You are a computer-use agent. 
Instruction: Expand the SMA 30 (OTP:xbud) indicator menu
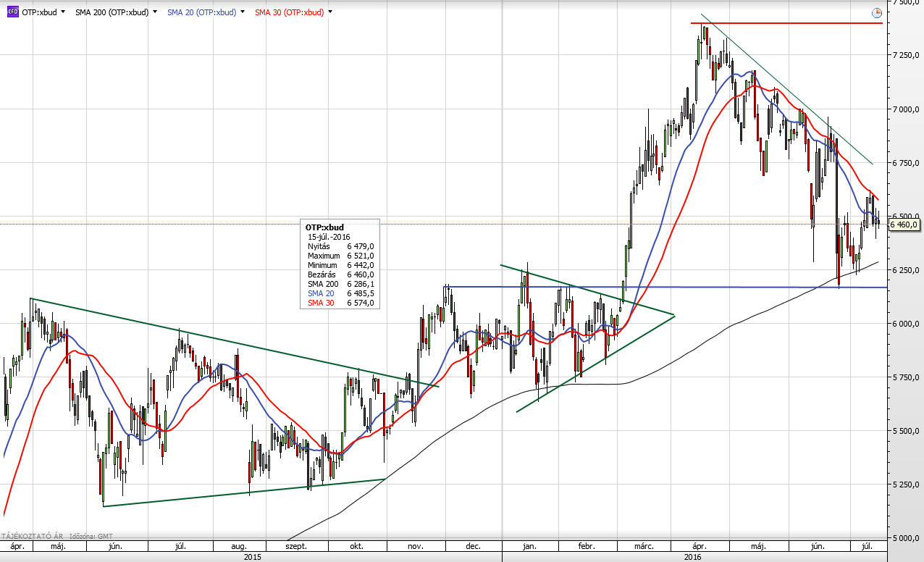330,12
